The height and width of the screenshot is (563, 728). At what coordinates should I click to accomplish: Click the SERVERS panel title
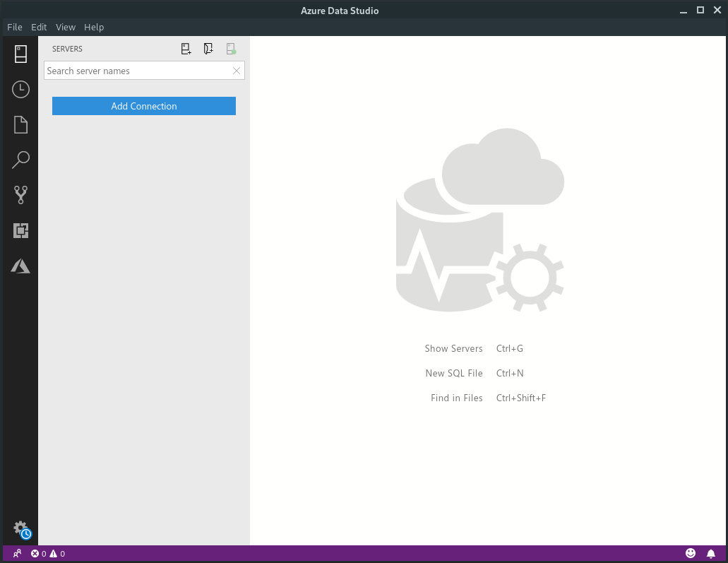[x=67, y=49]
